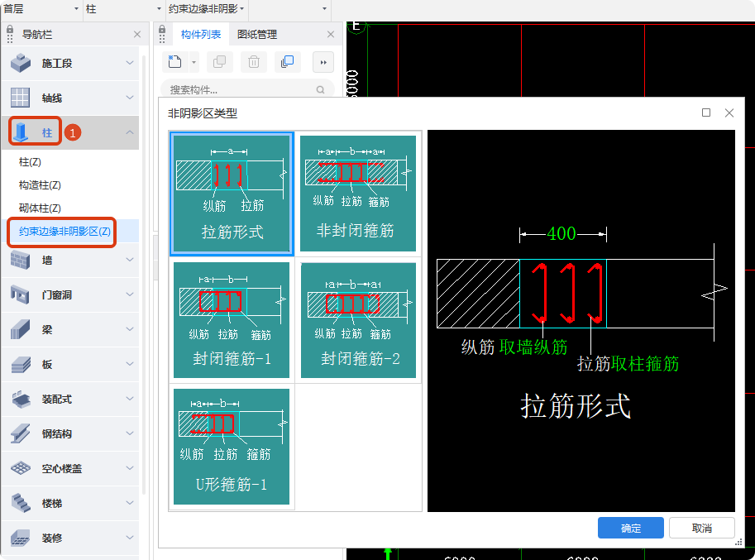Select the 封闭箍筋-1 type option
Viewport: 755px width, 560px height.
232,317
